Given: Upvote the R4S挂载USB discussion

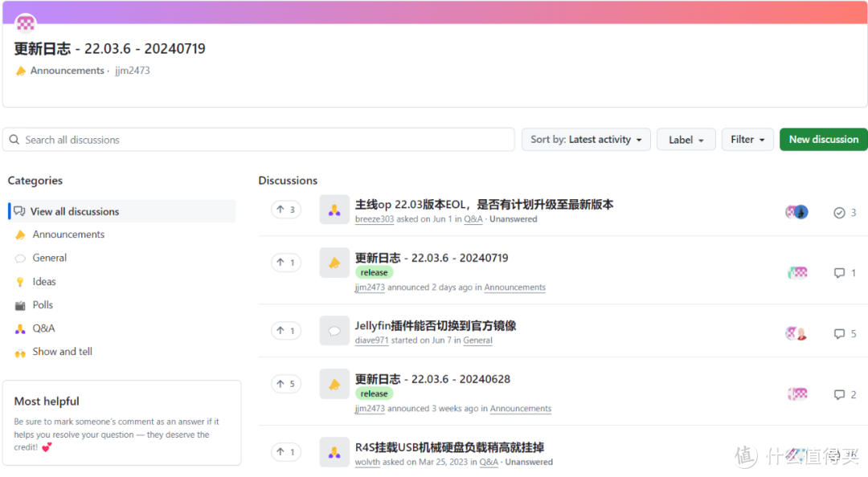Looking at the screenshot, I should point(286,451).
